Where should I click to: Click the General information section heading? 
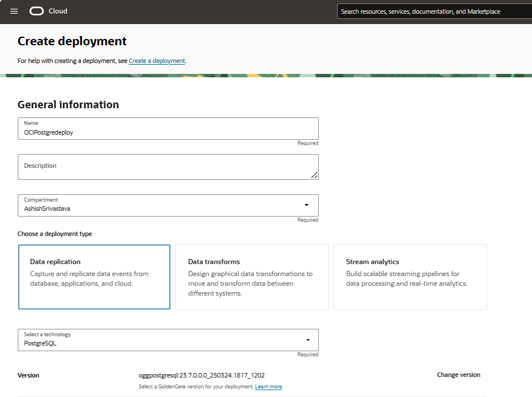click(68, 104)
